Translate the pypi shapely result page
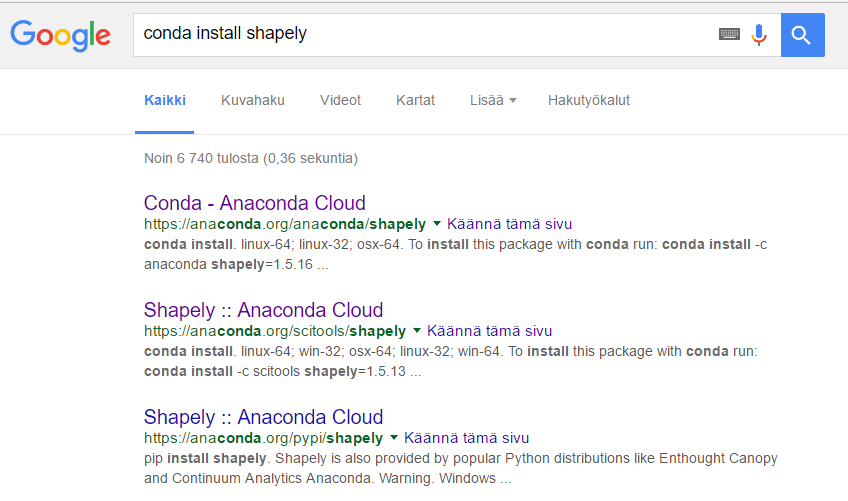Viewport: 848px width, 501px height. coord(466,438)
